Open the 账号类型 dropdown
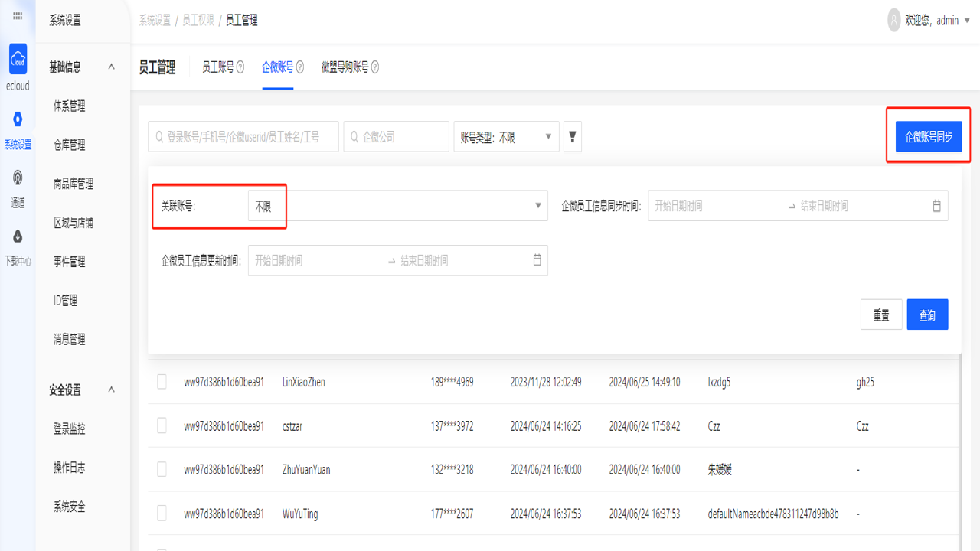 507,137
